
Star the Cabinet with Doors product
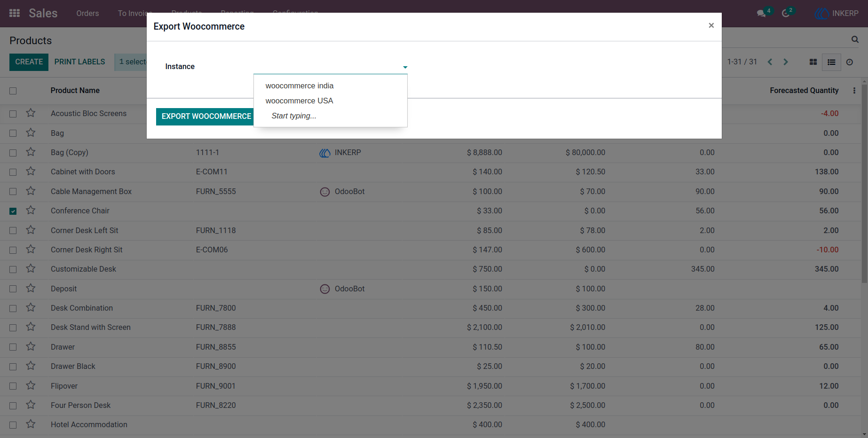31,171
